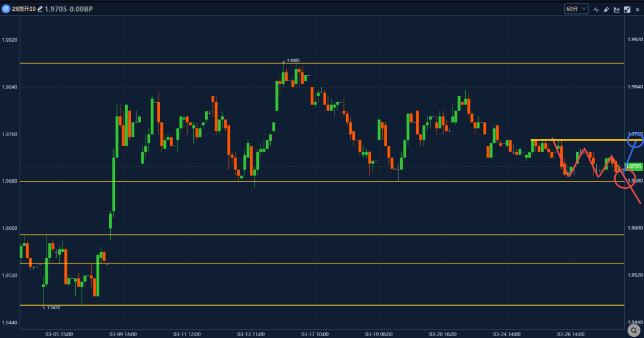644x338 pixels.
Task: Click the edit pencil next to 25国开20
Action: point(39,9)
